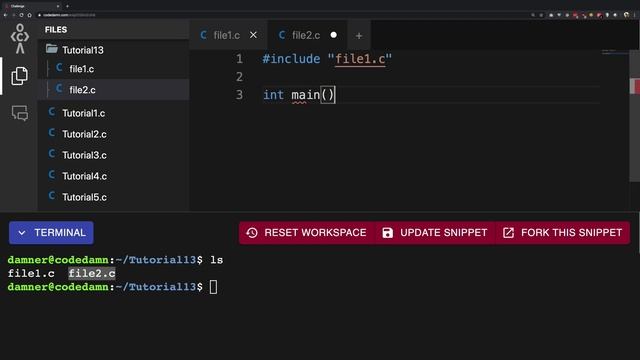Add a new editor tab with plus
The width and height of the screenshot is (640, 360).
[359, 36]
